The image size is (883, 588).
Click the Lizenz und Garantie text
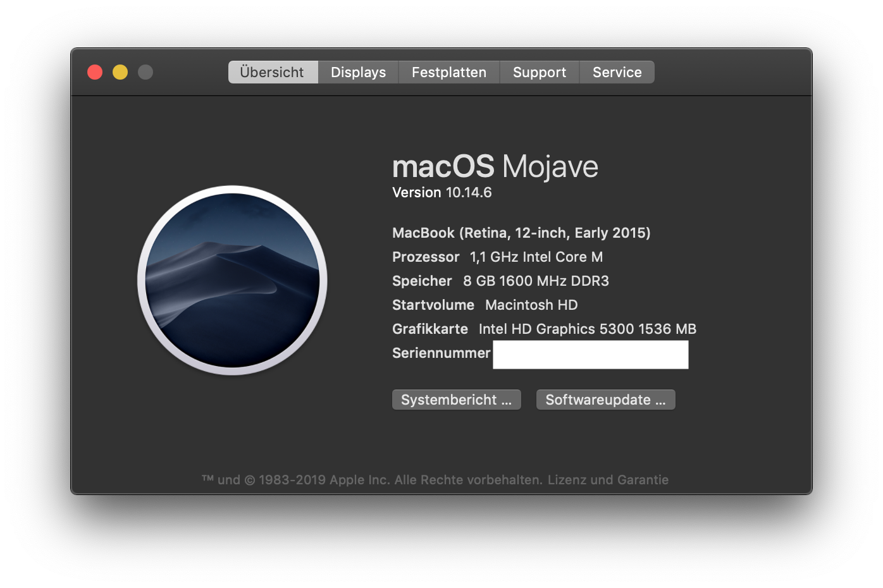[608, 480]
